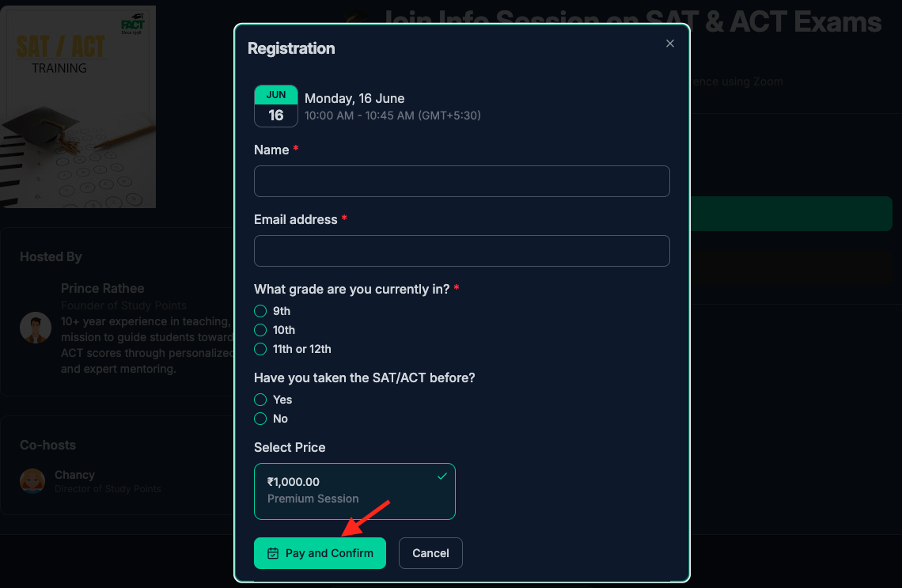The image size is (902, 588).
Task: Click the Pay and Confirm button
Action: (x=320, y=553)
